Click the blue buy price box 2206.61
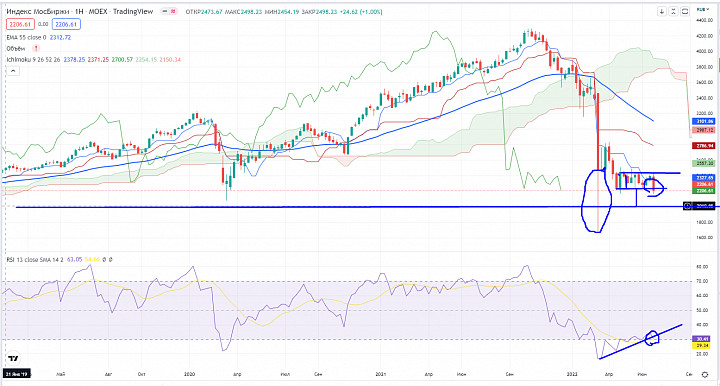The width and height of the screenshot is (720, 386). point(66,24)
